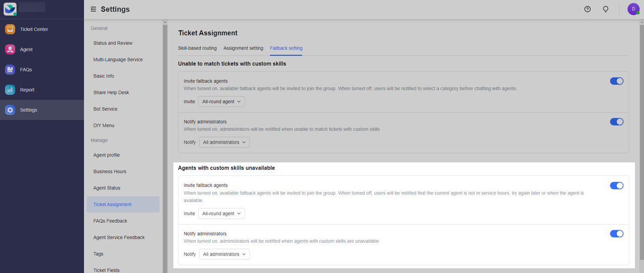This screenshot has height=273, width=644.
Task: Go to Report label in left navigation
Action: point(27,90)
